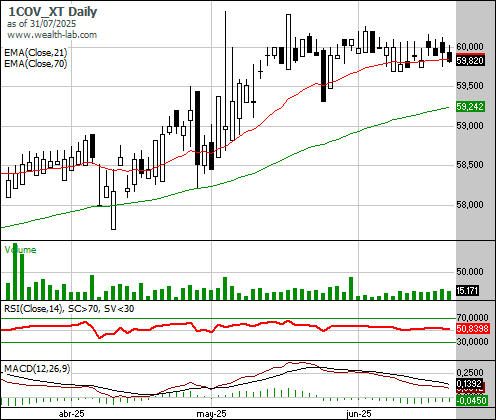
Task: Click the 70,0000 RSI axis label
Action: click(x=472, y=317)
